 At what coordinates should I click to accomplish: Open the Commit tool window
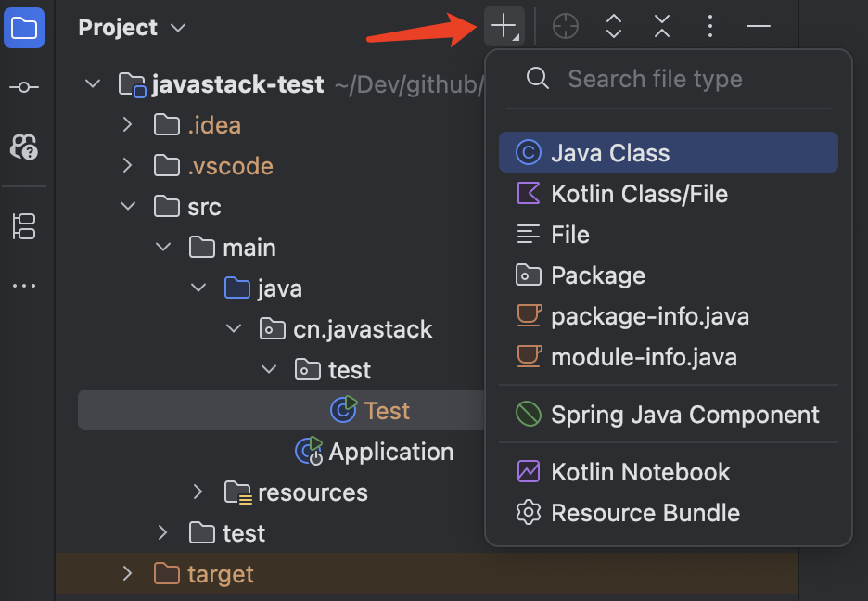[23, 87]
